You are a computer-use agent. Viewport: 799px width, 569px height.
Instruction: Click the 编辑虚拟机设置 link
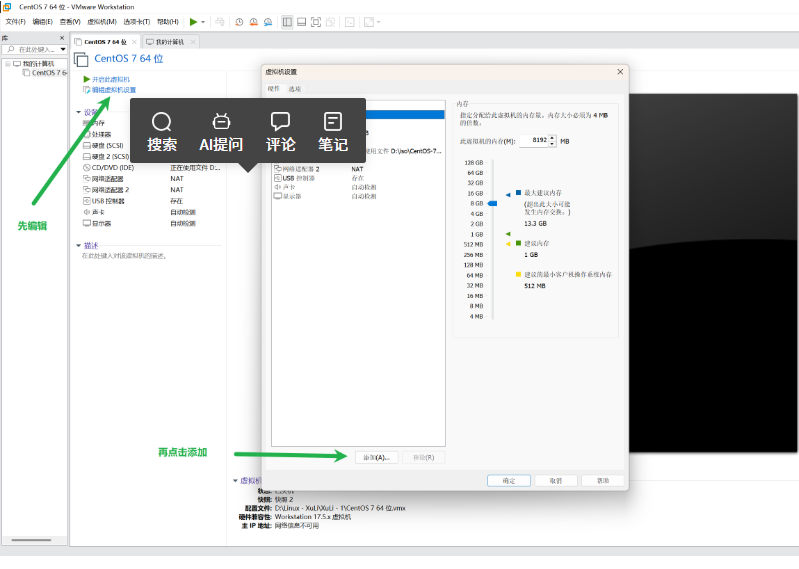pos(110,90)
